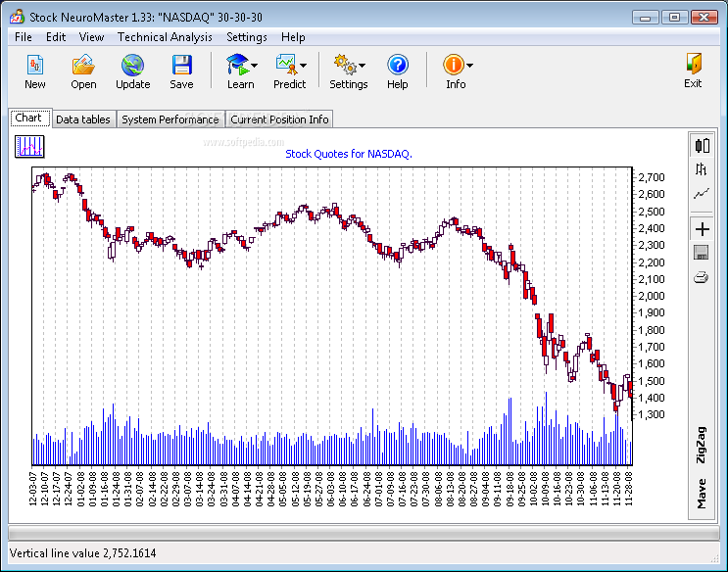Expand the Info dropdown arrow
Image resolution: width=728 pixels, height=572 pixels.
pos(470,66)
